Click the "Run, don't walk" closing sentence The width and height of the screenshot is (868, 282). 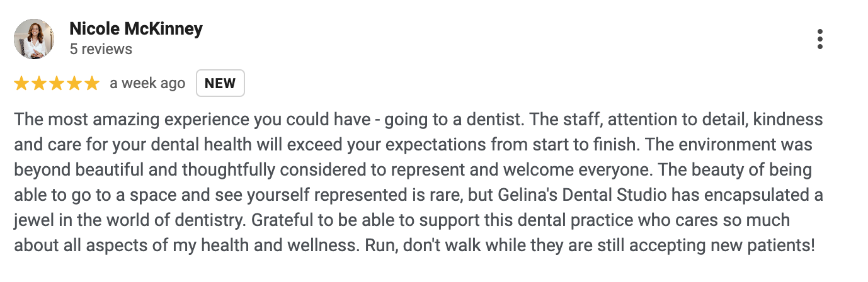(x=591, y=245)
